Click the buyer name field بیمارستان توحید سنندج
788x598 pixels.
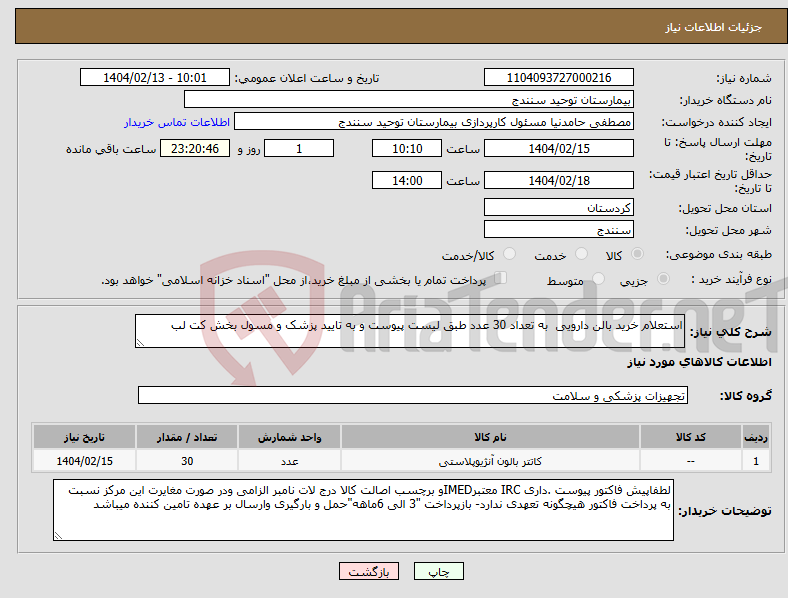[409, 99]
